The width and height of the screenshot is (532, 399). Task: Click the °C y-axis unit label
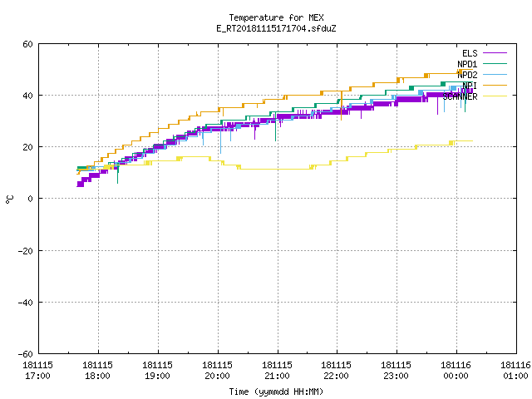click(x=10, y=199)
